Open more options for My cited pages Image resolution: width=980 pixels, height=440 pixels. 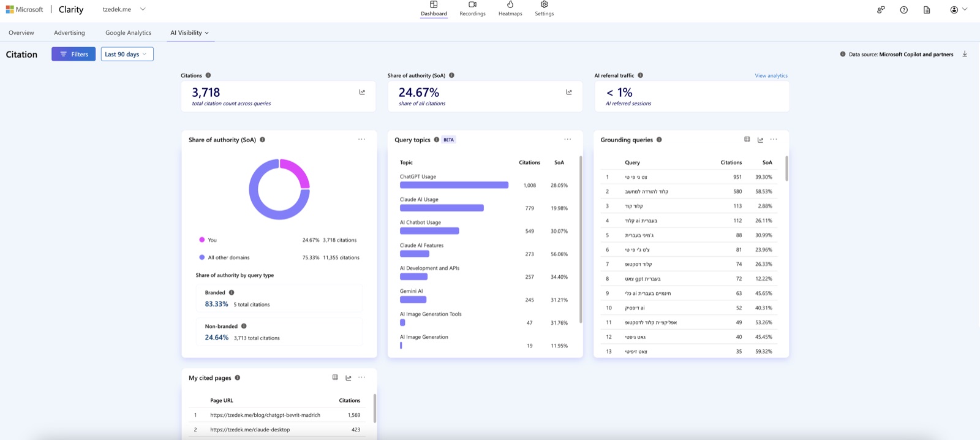click(362, 377)
